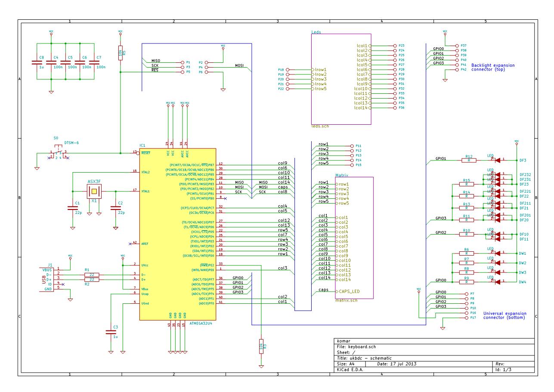Viewport: 554px width, 392px height.
Task: Open the Leds hierarchical sheet block
Action: (341, 79)
